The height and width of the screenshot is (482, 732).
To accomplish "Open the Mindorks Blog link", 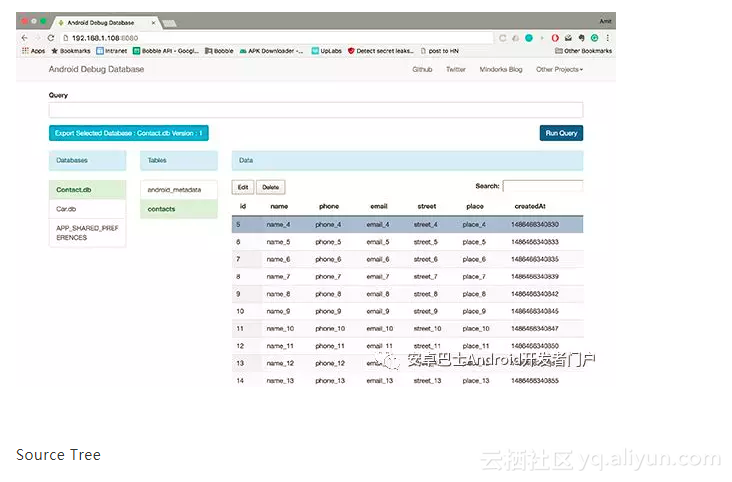I will [500, 69].
